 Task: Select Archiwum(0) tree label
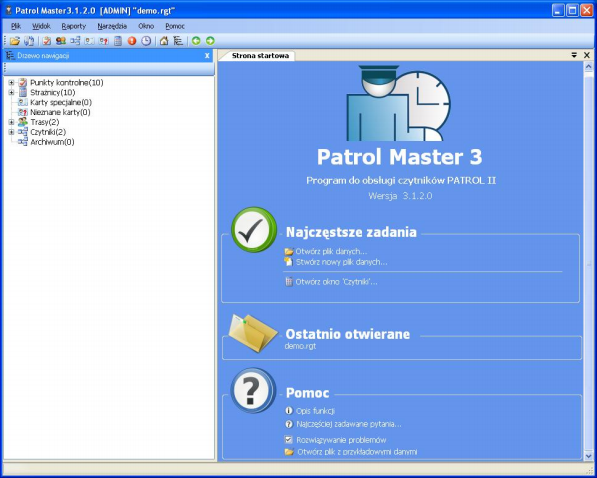click(x=52, y=142)
